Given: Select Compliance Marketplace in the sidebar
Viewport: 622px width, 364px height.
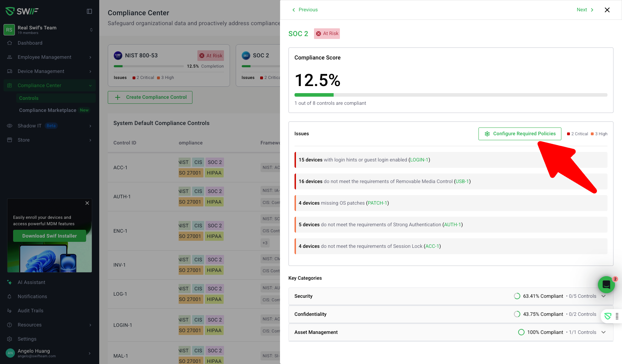Looking at the screenshot, I should pos(47,110).
